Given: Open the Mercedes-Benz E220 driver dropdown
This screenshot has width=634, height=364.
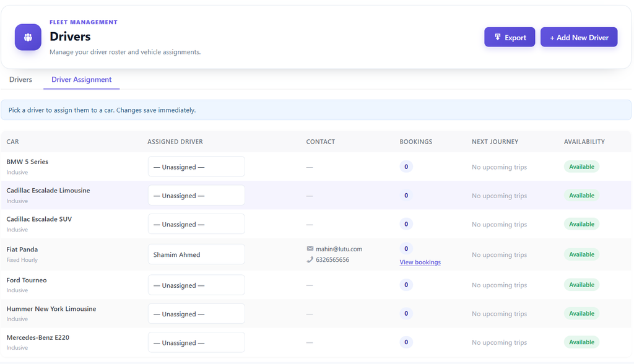Looking at the screenshot, I should click(x=196, y=342).
